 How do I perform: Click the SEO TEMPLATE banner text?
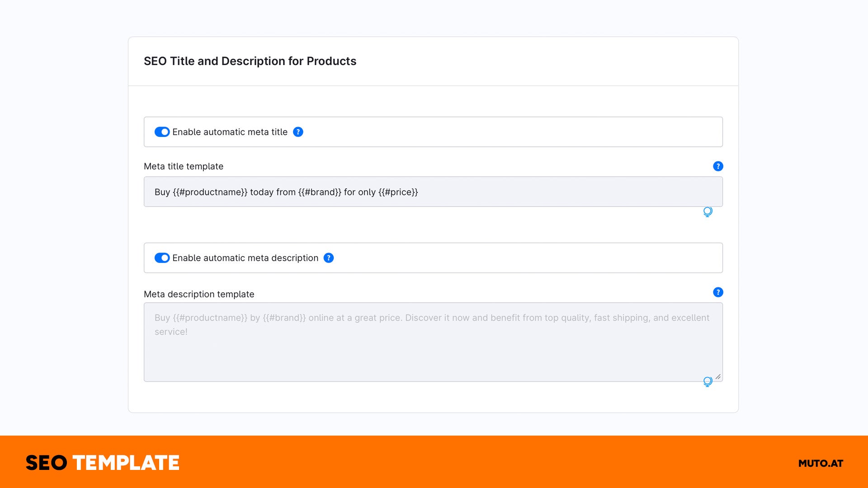click(103, 463)
